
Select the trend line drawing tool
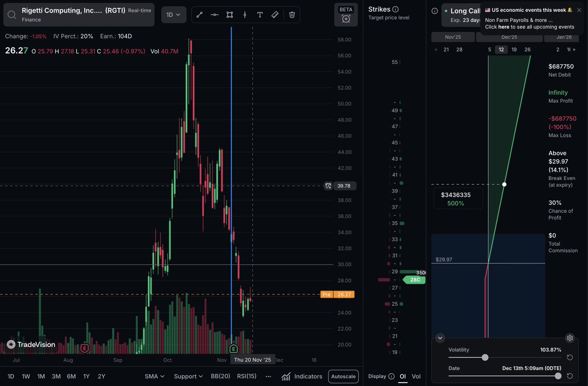coord(199,15)
